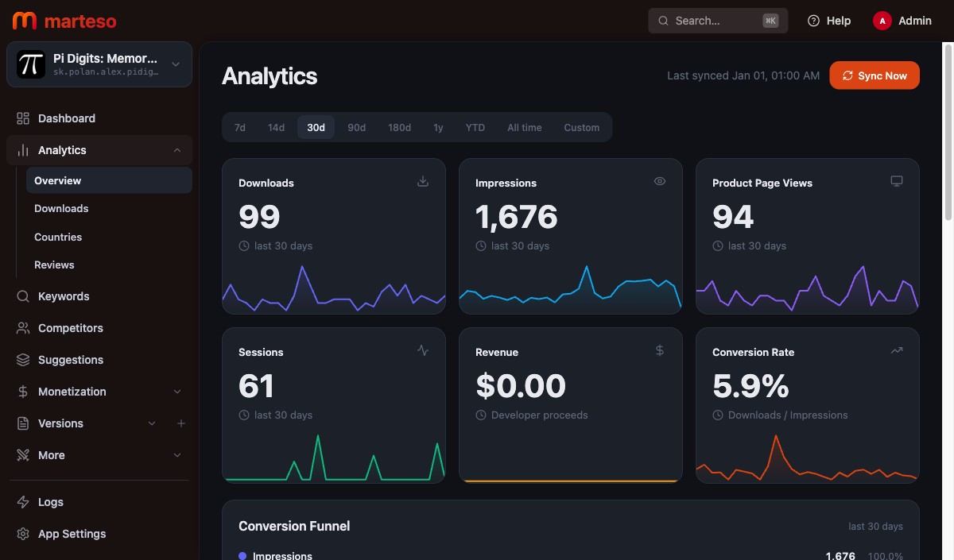Click the Keywords search icon
The height and width of the screenshot is (560, 954).
(x=23, y=296)
